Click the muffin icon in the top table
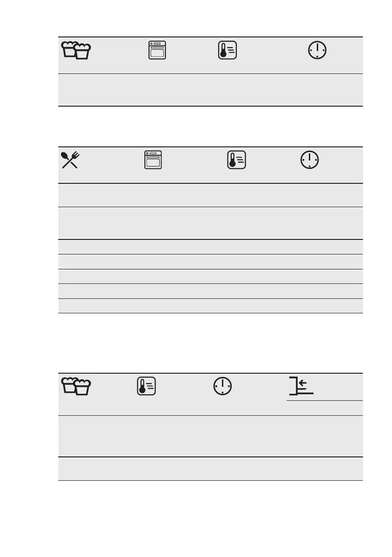Viewport: 392px width, 557px height. pos(76,50)
